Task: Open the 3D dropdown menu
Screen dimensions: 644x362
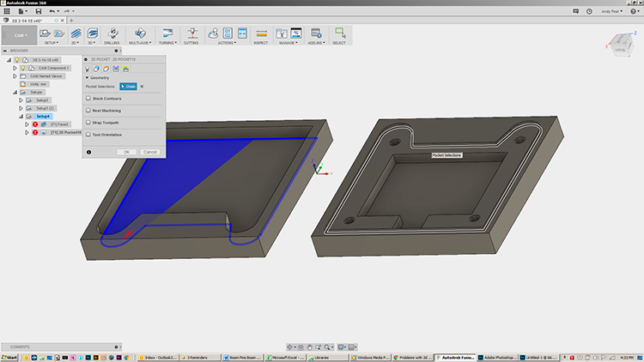Action: click(x=91, y=43)
